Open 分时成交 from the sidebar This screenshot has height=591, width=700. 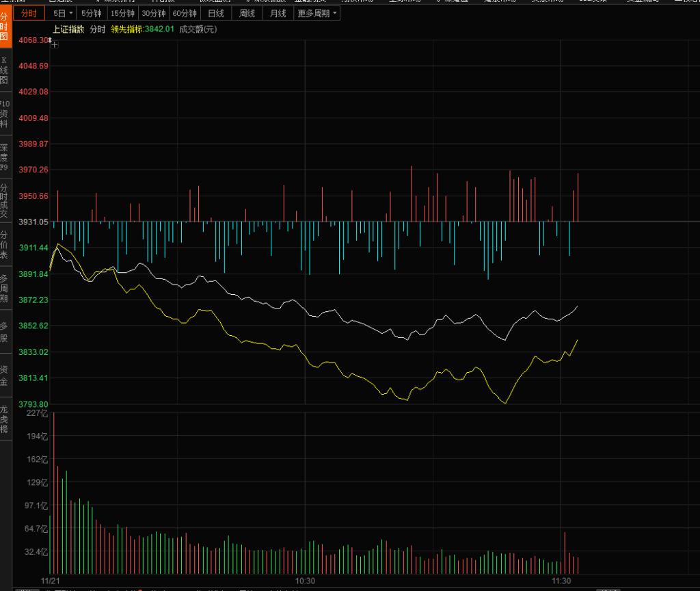(x=5, y=200)
